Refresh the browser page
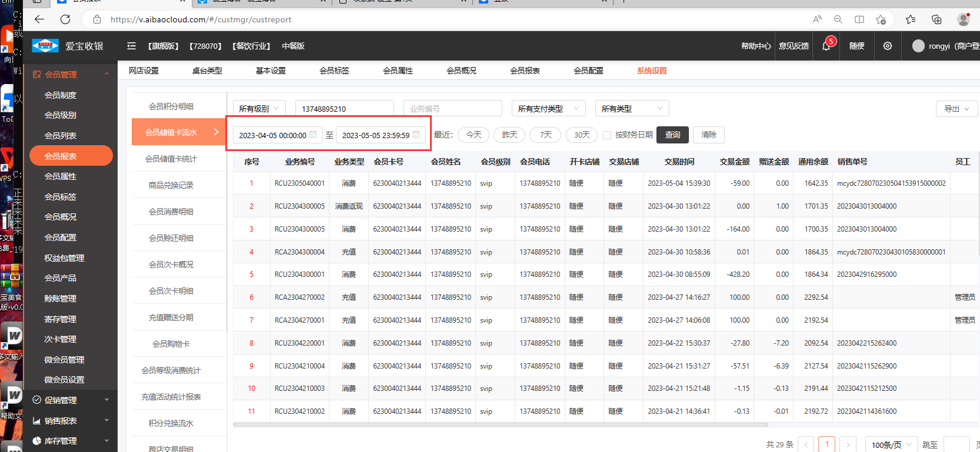The image size is (980, 452). pos(65,19)
